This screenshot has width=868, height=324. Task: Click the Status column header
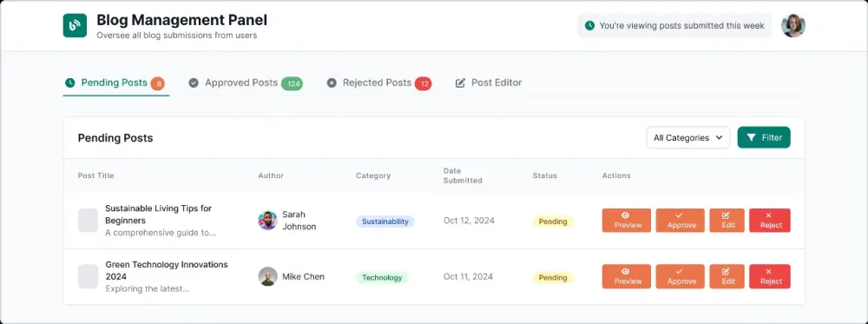tap(545, 175)
